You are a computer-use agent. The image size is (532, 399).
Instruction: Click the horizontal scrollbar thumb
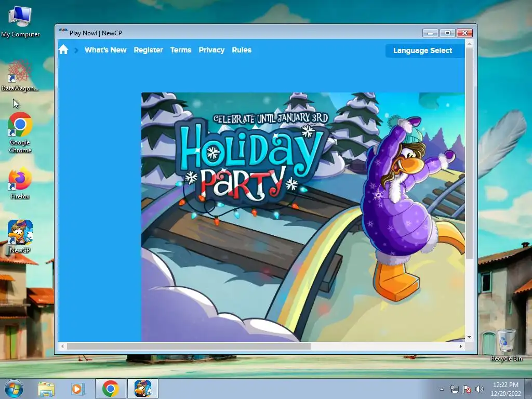[189, 346]
